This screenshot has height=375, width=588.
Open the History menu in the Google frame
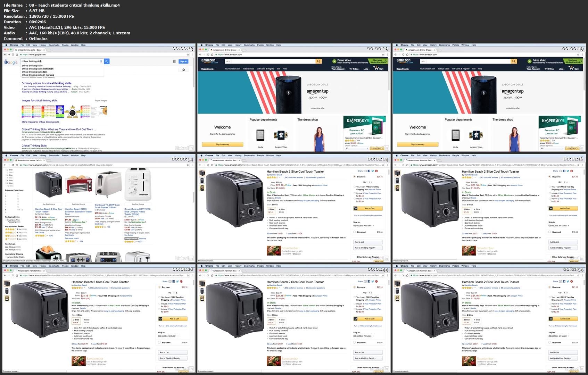(43, 45)
